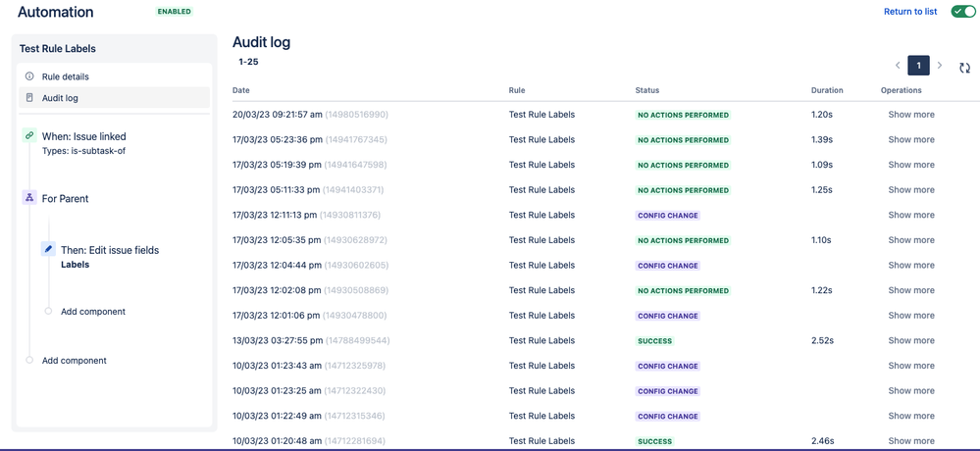Screen dimensions: 980x451
Task: Click the bottom-level Add component circle
Action: (x=28, y=361)
